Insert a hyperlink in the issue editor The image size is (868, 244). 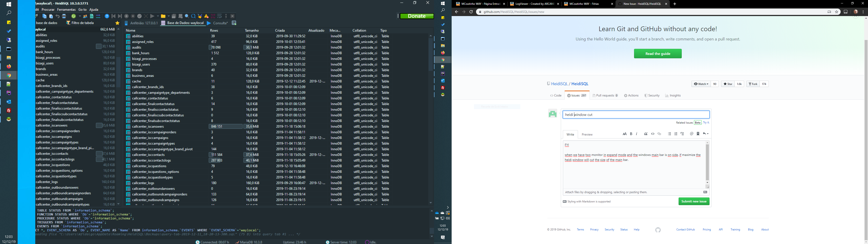click(x=659, y=134)
